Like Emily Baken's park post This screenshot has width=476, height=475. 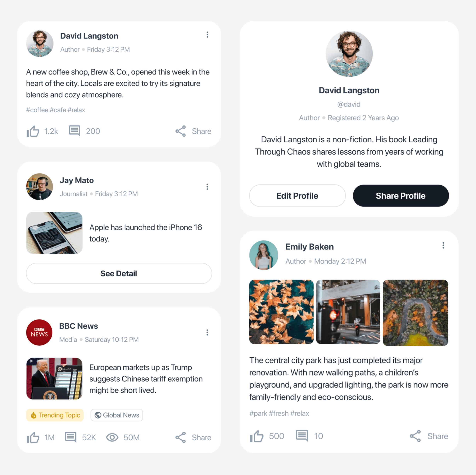(257, 436)
